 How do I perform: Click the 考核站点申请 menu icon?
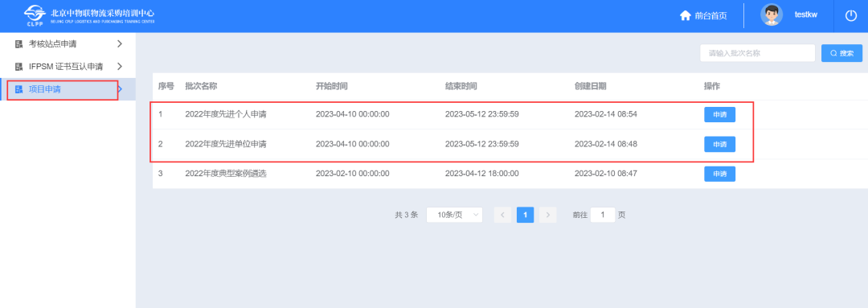18,43
